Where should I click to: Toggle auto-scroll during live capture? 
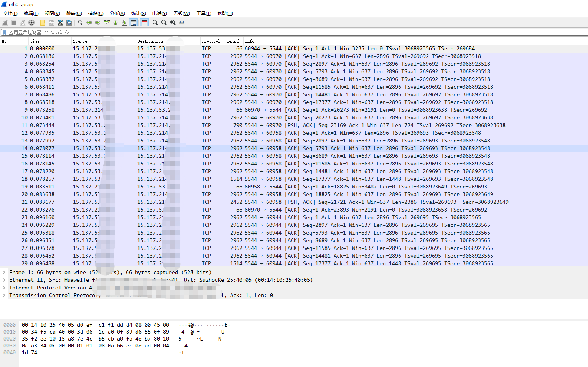133,23
